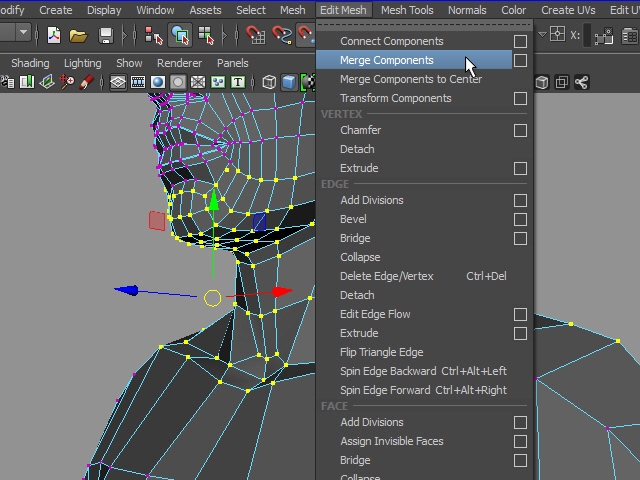The height and width of the screenshot is (480, 640).
Task: Switch viewport to Smooth shade blue cube
Action: click(289, 82)
